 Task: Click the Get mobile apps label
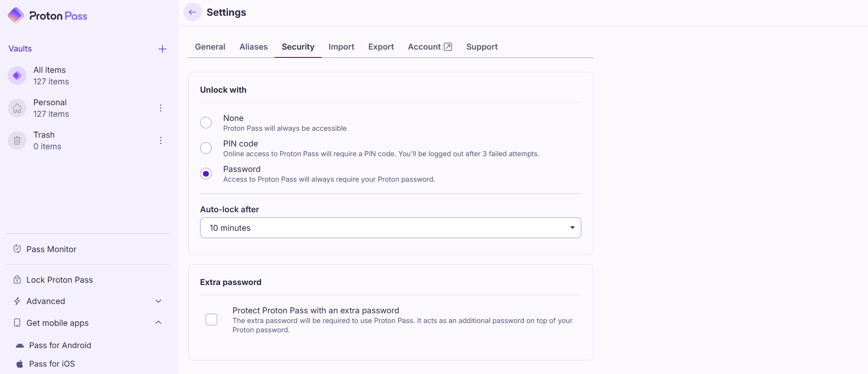(x=57, y=323)
